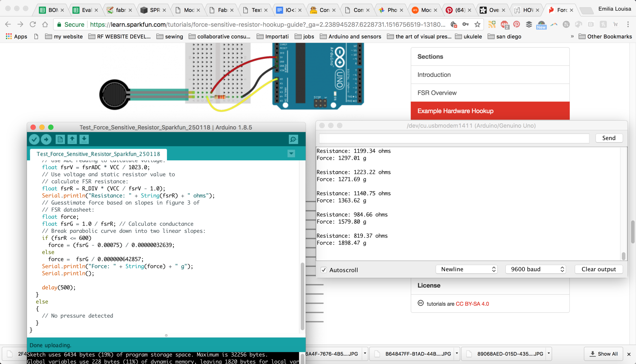
Task: Toggle the Autoscroll checkbox
Action: [324, 270]
